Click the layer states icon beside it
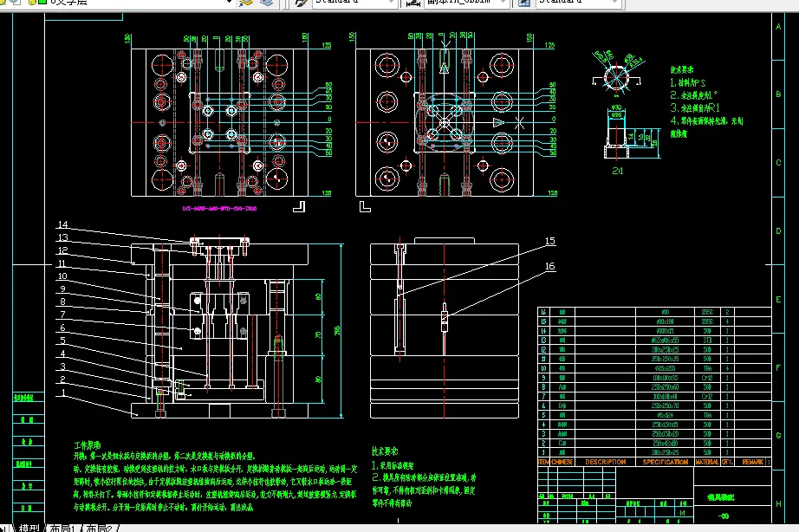799x532 pixels. coord(267,3)
